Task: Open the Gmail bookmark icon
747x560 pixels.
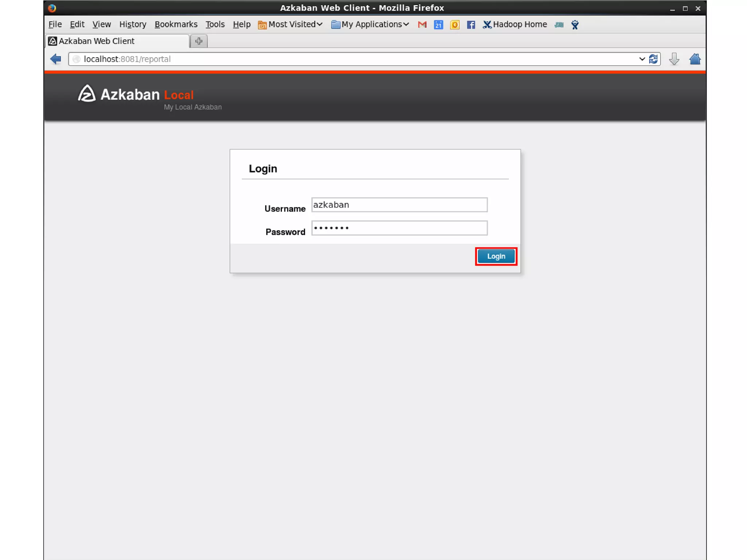Action: (422, 25)
